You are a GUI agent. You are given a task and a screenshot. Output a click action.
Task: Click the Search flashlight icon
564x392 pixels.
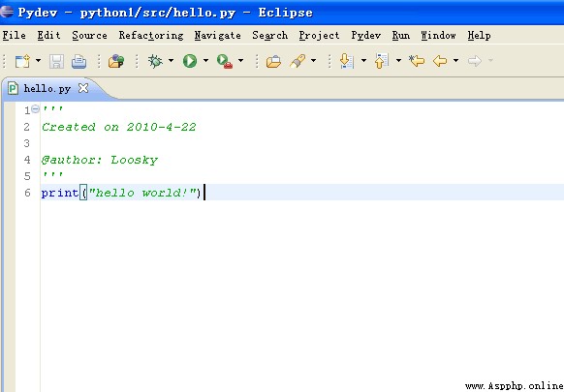pos(298,61)
